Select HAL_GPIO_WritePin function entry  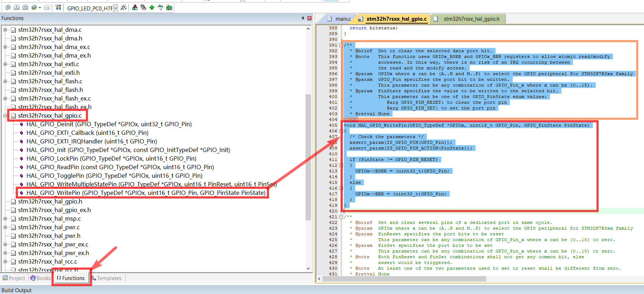click(x=146, y=193)
